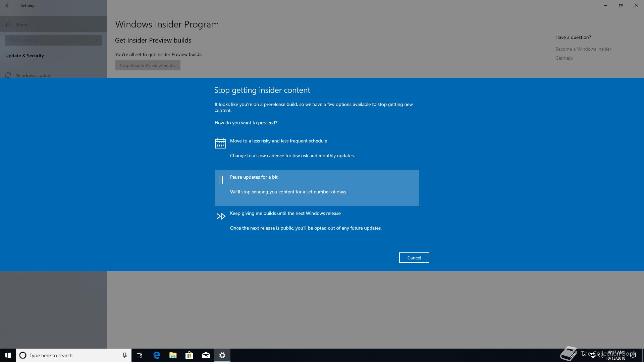
Task: Click the 'Update & Security' heading
Action: click(24, 56)
